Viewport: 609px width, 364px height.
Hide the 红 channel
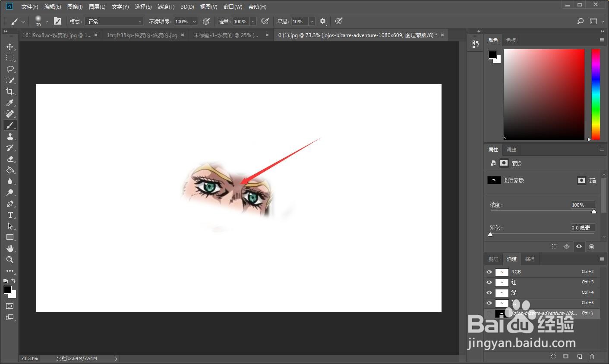489,282
